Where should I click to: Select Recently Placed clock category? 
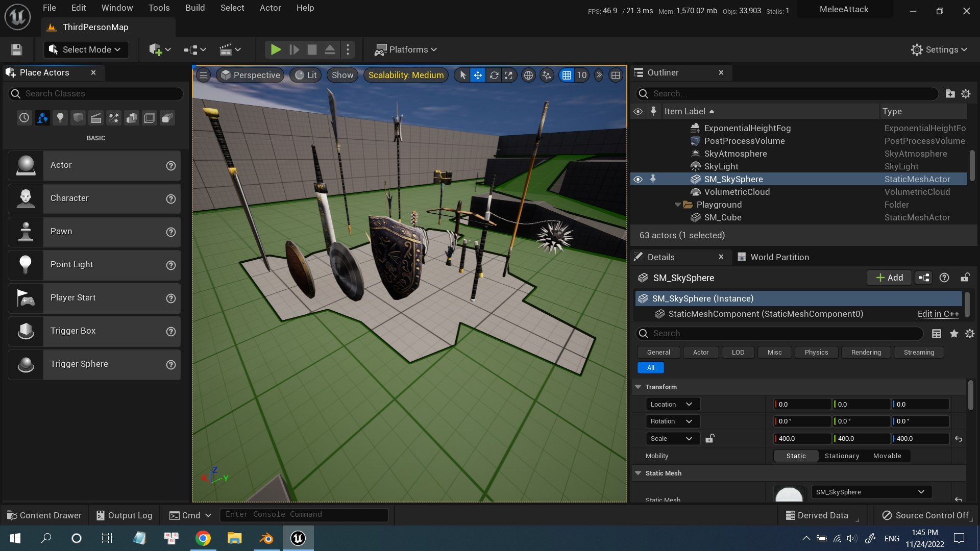24,118
